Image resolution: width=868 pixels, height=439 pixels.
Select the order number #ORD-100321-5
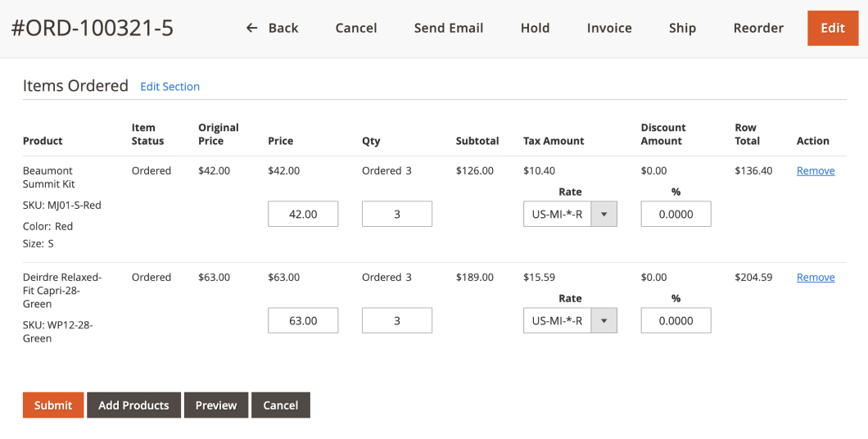(x=93, y=28)
